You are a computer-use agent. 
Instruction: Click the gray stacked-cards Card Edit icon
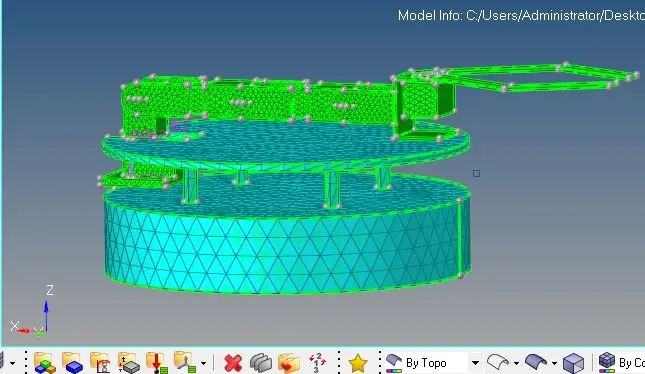point(261,363)
